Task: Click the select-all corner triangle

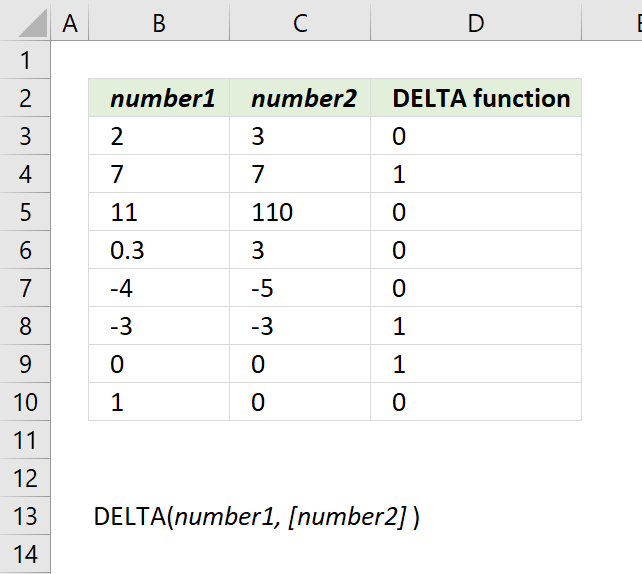Action: click(x=33, y=23)
